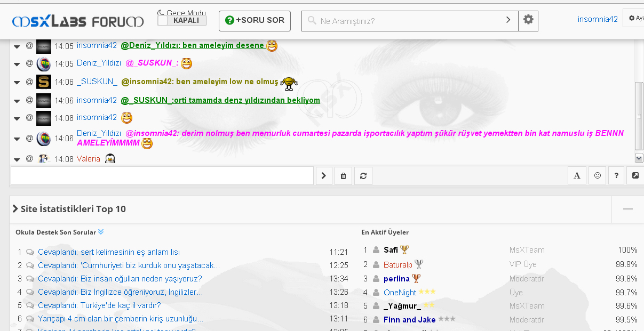Click the chat scroll down arrow
Viewport: 644px width, 331px height.
639,158
